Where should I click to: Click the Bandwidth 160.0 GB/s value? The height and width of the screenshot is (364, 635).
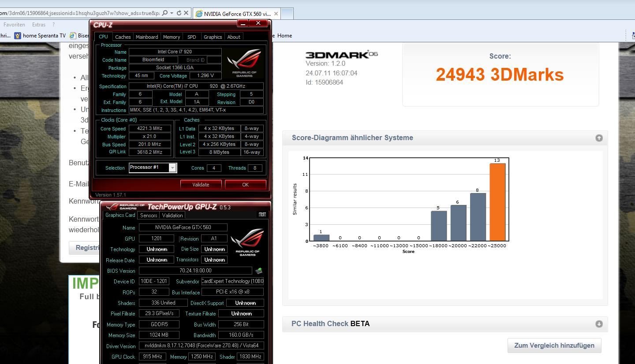242,335
